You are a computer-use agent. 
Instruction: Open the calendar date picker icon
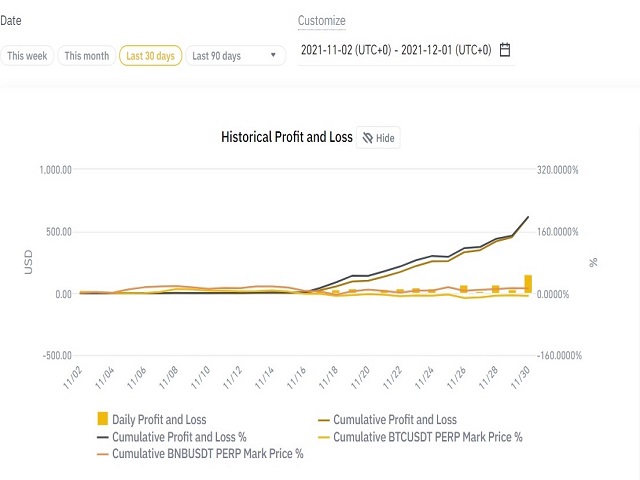coord(505,50)
